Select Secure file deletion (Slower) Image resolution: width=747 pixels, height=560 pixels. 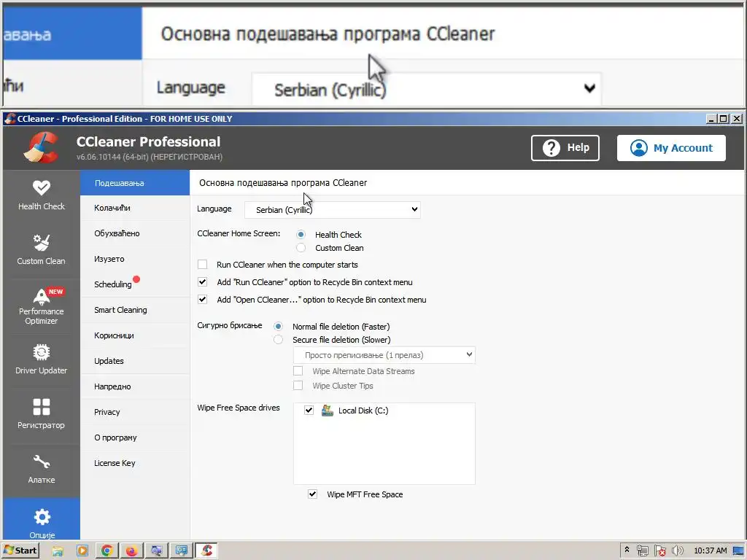tap(278, 340)
